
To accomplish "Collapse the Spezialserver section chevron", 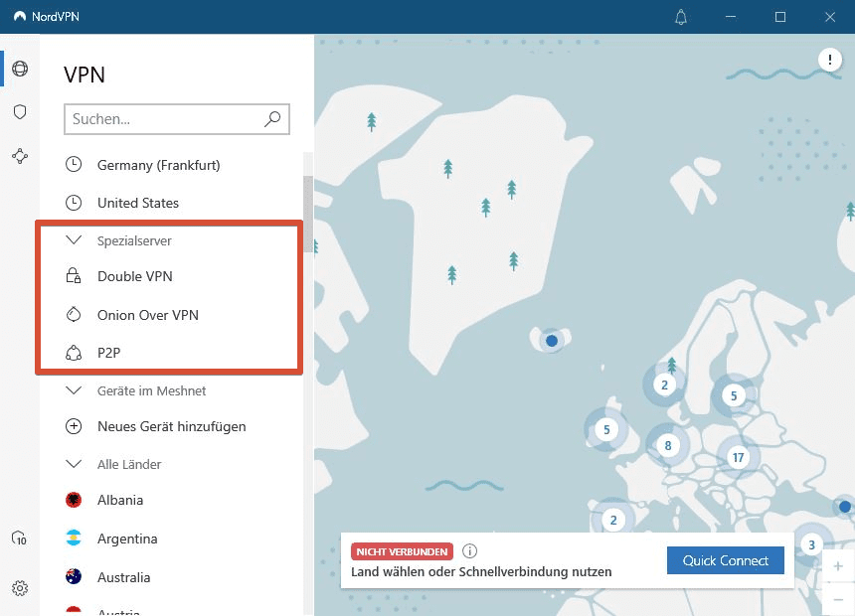I will (x=74, y=240).
